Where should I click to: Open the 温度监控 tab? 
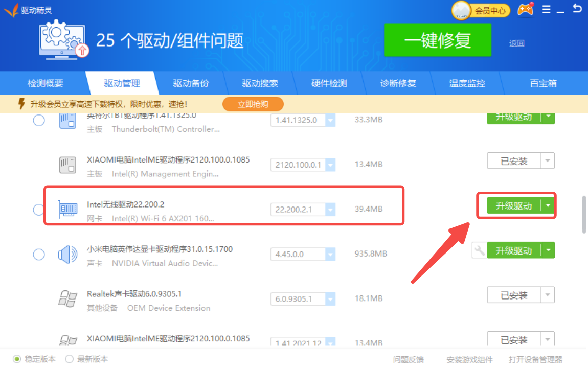click(x=467, y=83)
